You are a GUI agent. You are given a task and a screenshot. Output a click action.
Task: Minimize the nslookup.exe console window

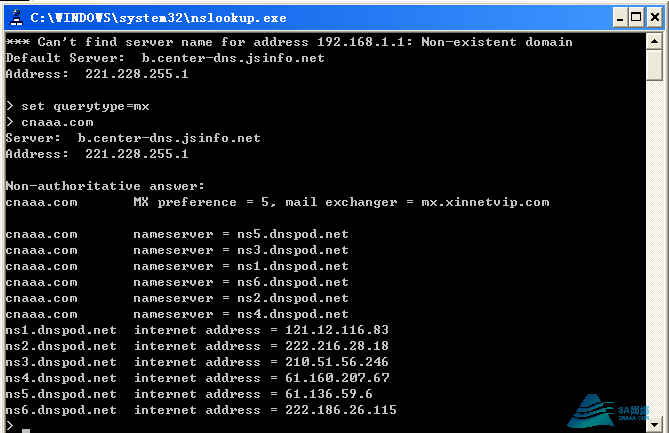point(620,17)
